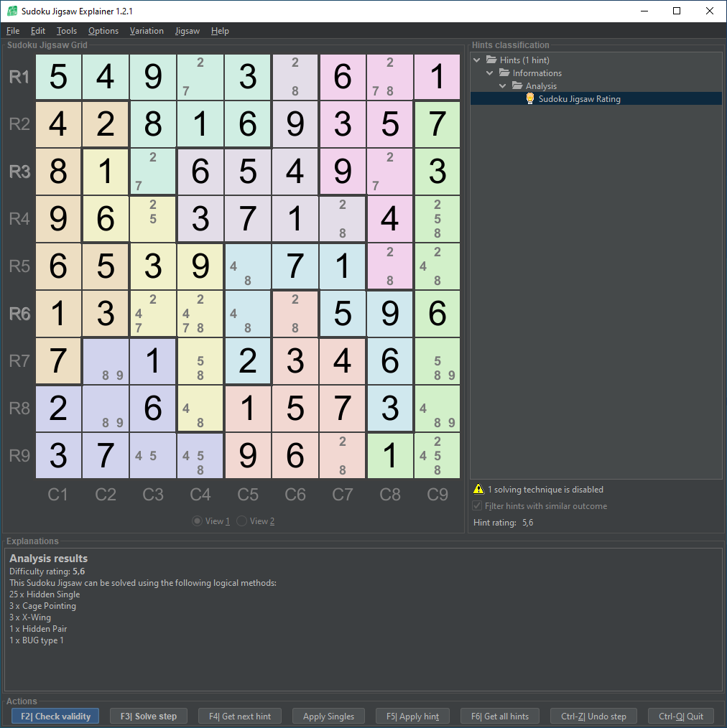727x728 pixels.
Task: Select grid cell R1C8 with candidates 2,7,8
Action: 390,77
